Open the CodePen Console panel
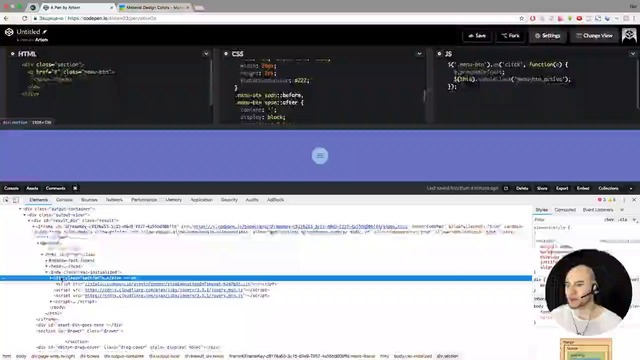 11,188
